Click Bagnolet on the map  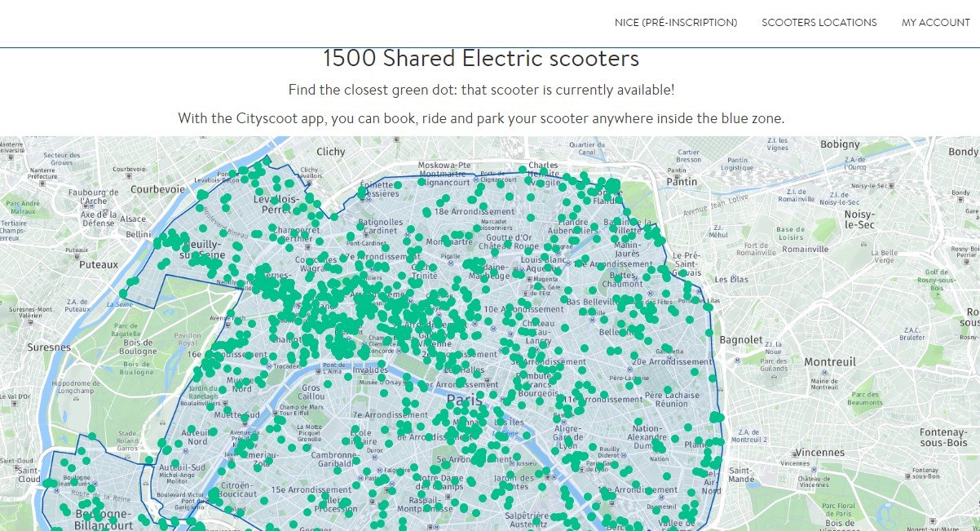click(x=741, y=339)
